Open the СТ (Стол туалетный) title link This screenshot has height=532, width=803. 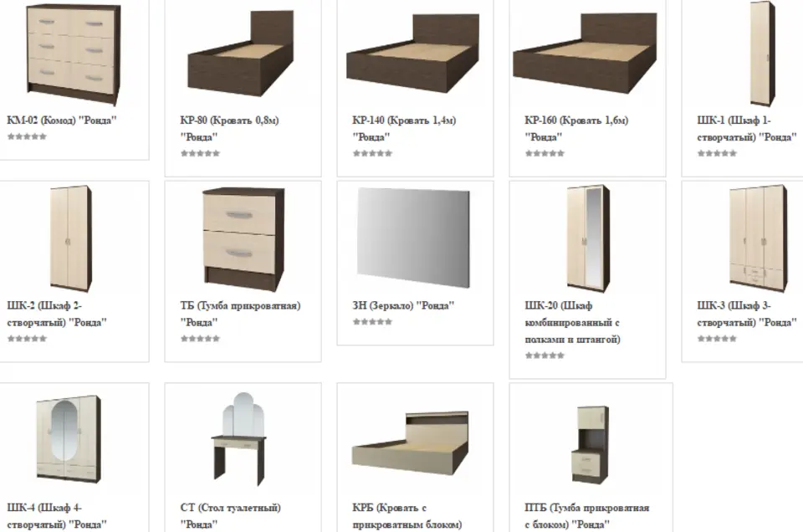tap(231, 516)
